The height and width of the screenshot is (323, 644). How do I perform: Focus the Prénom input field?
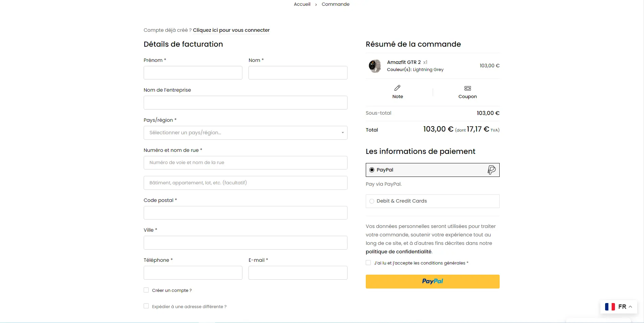pyautogui.click(x=193, y=73)
